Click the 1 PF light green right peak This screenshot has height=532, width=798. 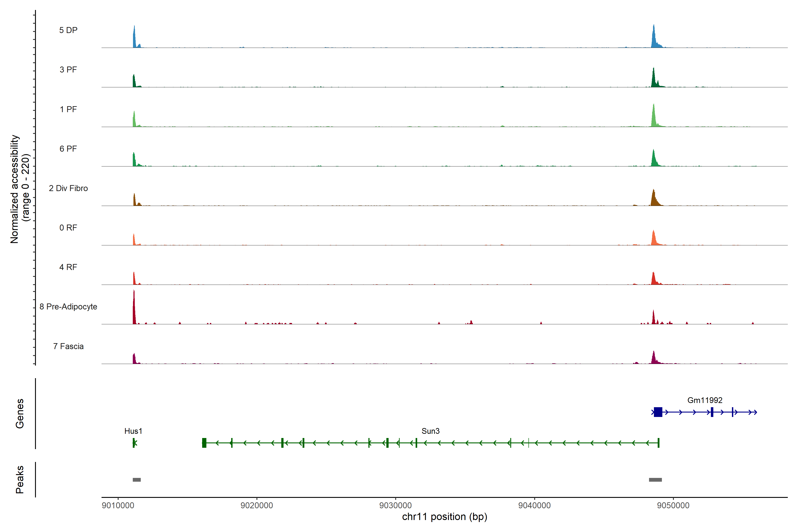point(654,118)
